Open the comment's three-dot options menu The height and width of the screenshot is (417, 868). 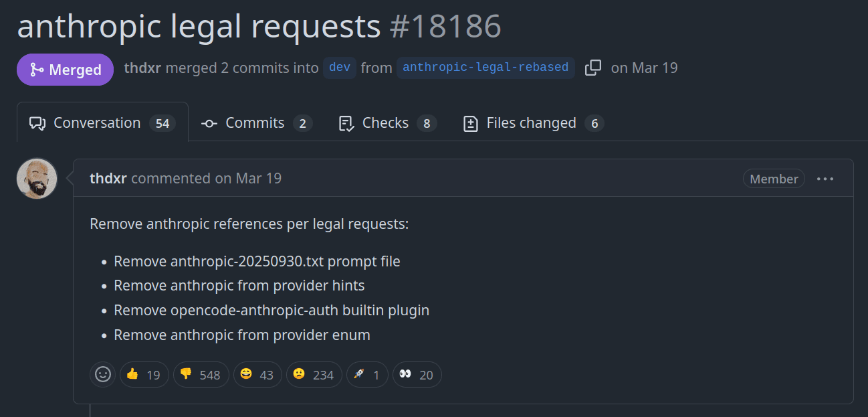point(825,179)
